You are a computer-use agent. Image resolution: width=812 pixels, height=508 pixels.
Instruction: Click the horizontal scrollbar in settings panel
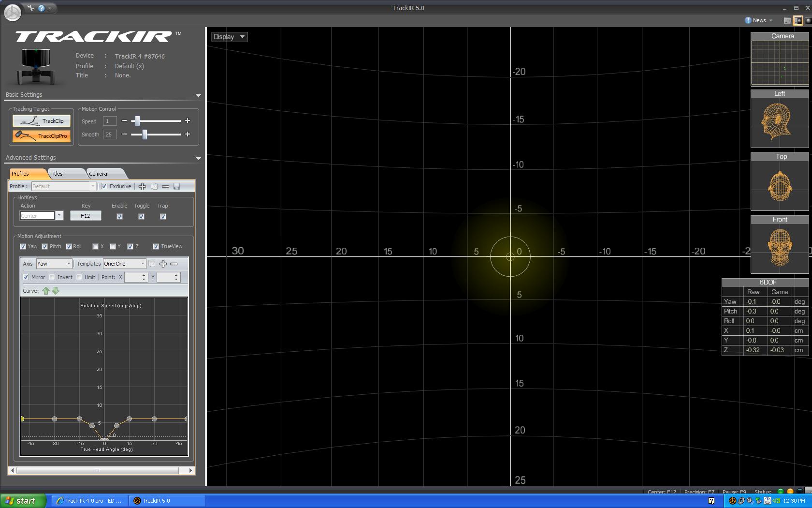pyautogui.click(x=98, y=470)
